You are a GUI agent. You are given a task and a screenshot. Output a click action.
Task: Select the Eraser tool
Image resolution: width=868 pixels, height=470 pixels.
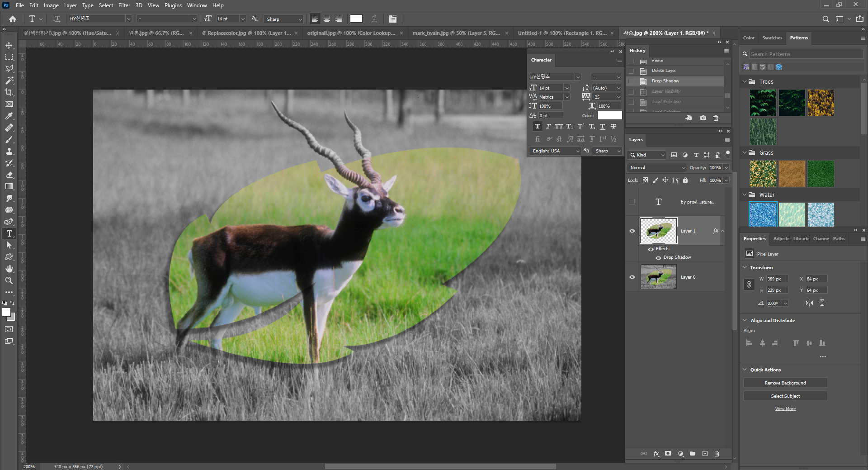pos(9,175)
